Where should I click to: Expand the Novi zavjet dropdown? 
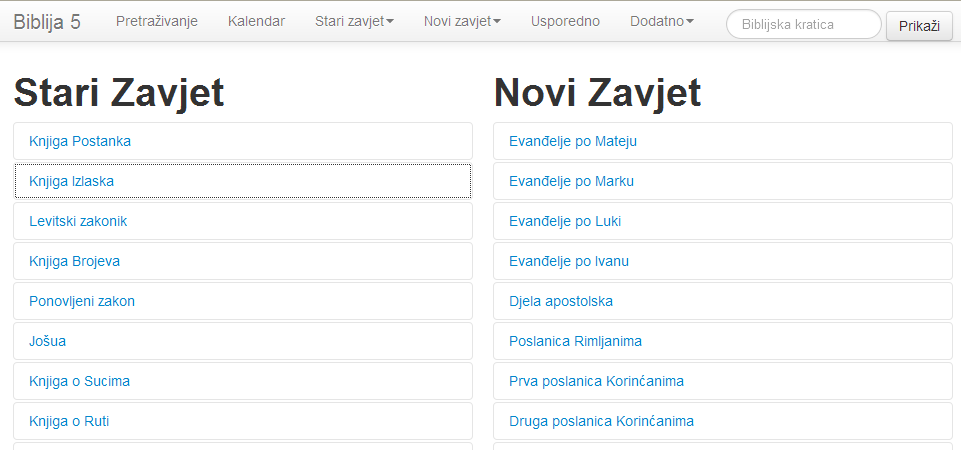click(462, 22)
